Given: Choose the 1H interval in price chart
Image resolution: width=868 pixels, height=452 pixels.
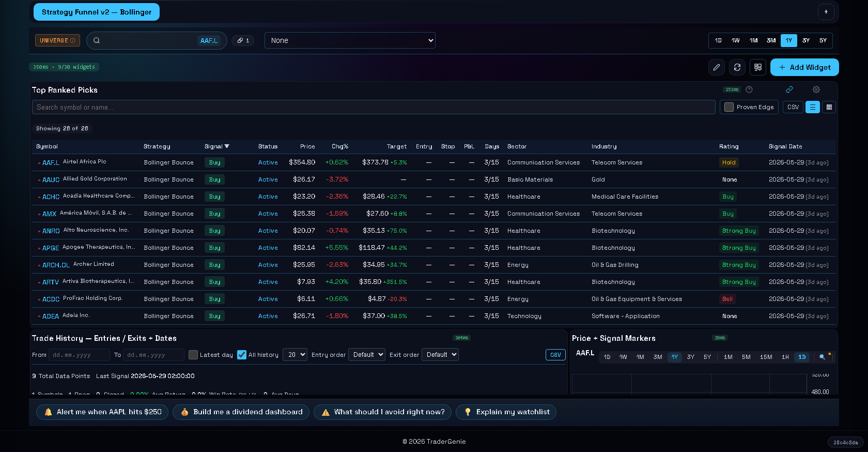Looking at the screenshot, I should (x=785, y=357).
